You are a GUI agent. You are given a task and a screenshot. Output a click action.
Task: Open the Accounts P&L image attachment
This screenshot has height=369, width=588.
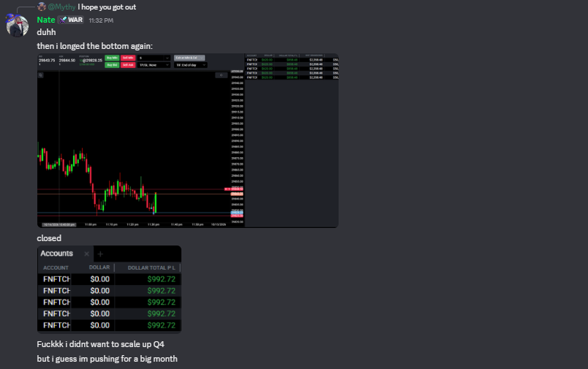[x=109, y=289]
